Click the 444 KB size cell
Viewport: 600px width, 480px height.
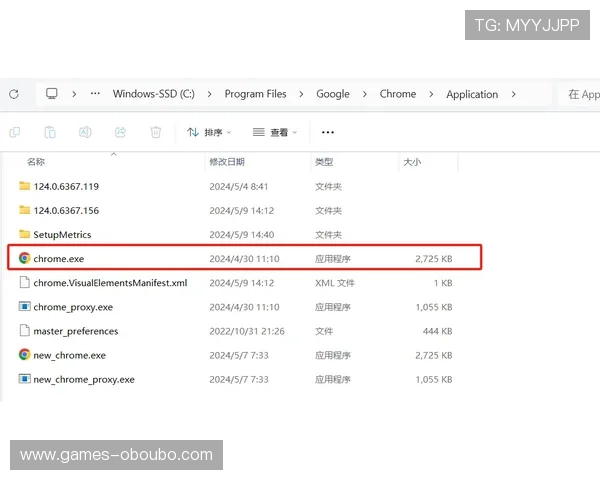click(x=437, y=331)
